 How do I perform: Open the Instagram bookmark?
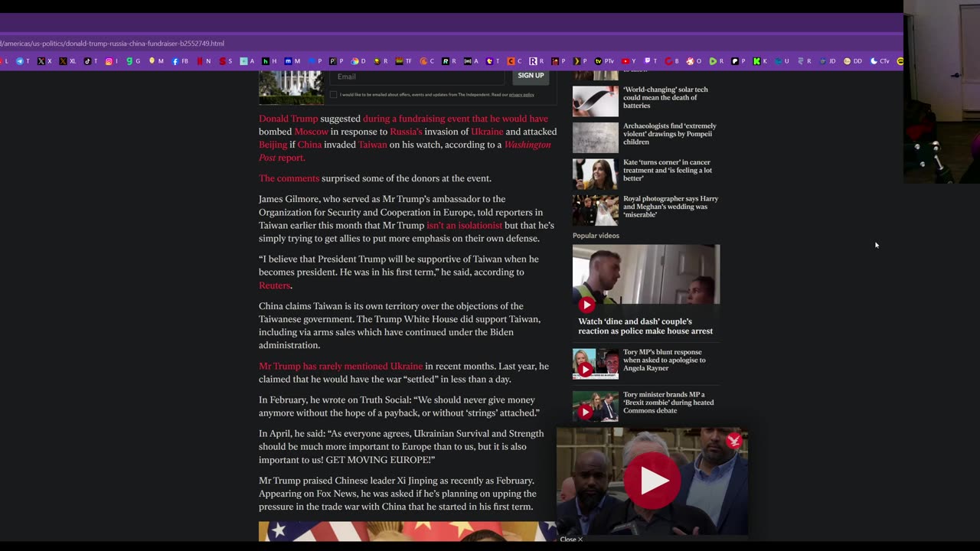coord(112,61)
